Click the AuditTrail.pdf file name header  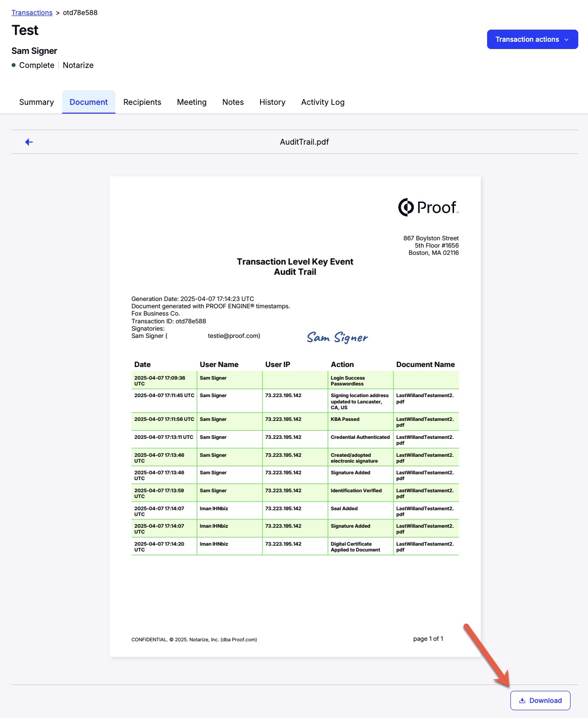point(304,142)
